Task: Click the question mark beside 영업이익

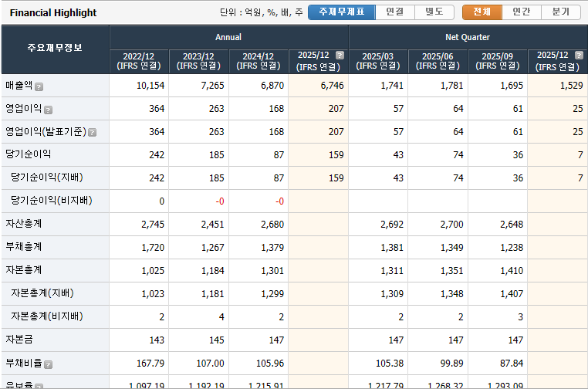Action: pos(48,110)
